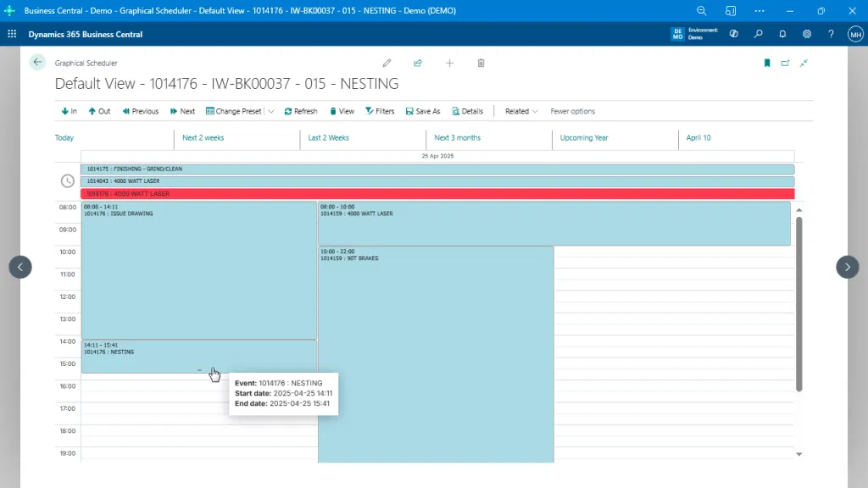Select the Save As option
Screen dimensions: 868x488
tap(422, 111)
